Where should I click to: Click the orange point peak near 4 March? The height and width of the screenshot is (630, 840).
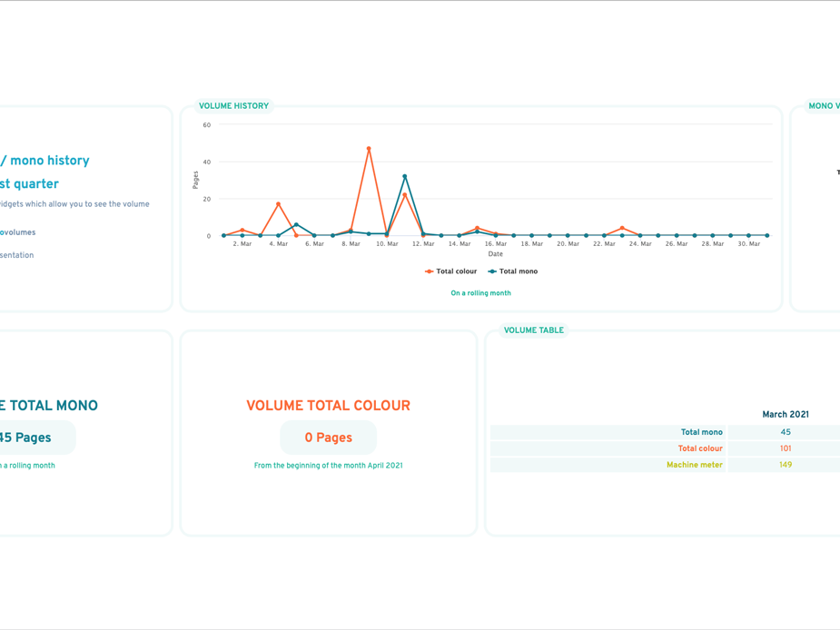click(278, 204)
